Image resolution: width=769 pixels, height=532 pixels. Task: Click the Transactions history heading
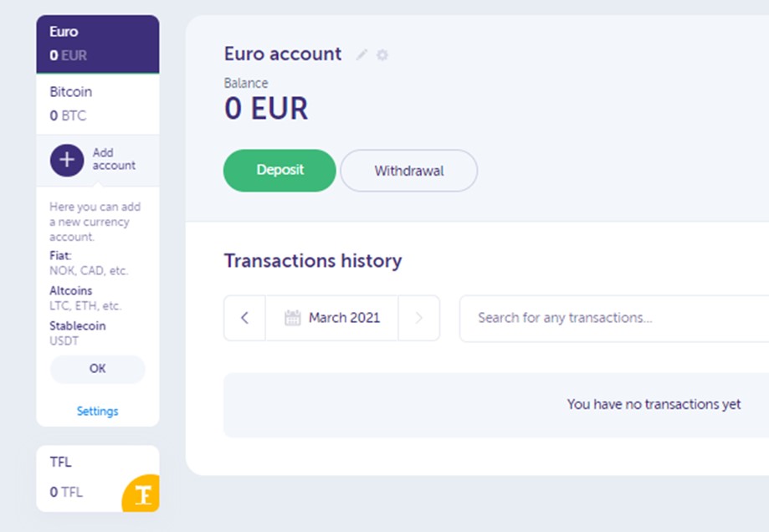(x=313, y=260)
